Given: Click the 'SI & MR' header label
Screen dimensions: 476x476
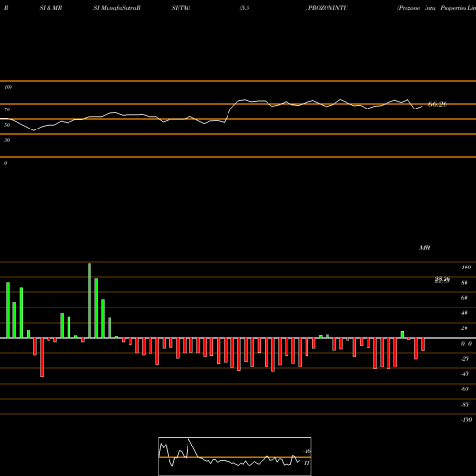Looking at the screenshot, I should 50,8.
